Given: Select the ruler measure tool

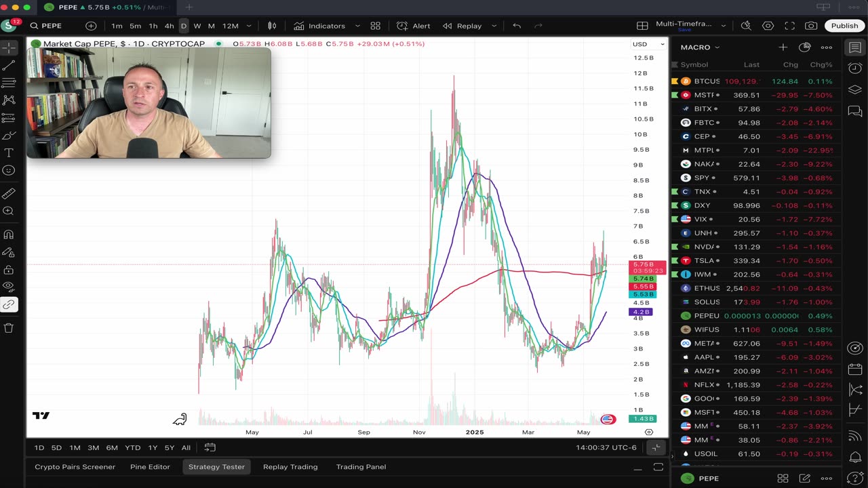Looking at the screenshot, I should click(9, 194).
